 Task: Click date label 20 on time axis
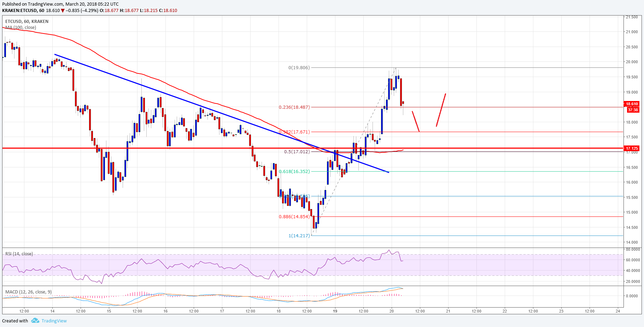[392, 311]
